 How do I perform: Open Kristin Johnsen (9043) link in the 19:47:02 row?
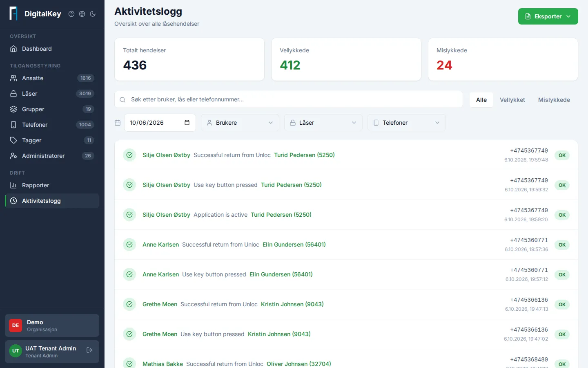(279, 334)
